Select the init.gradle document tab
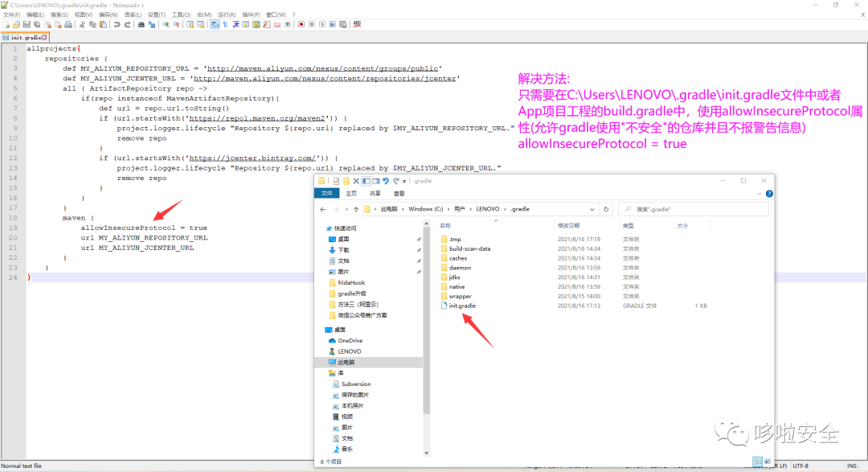 pyautogui.click(x=25, y=38)
